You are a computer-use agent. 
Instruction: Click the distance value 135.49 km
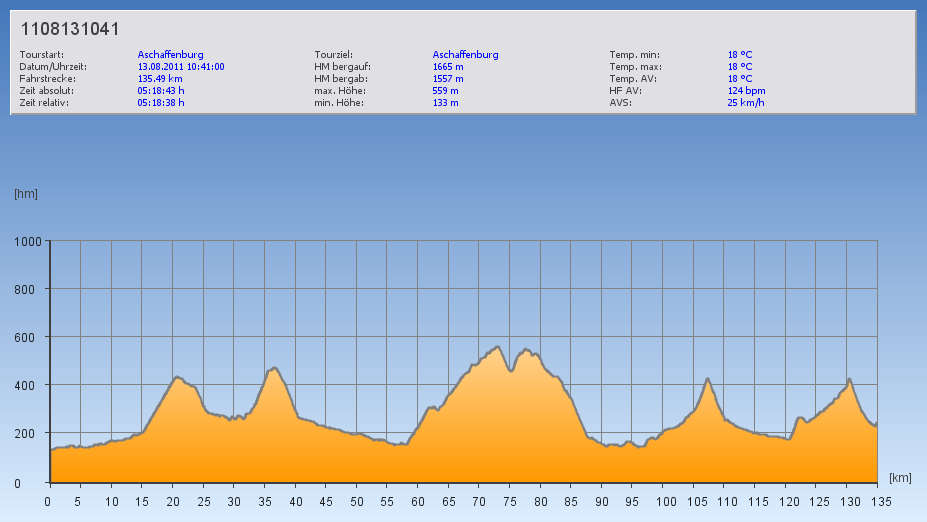point(160,79)
